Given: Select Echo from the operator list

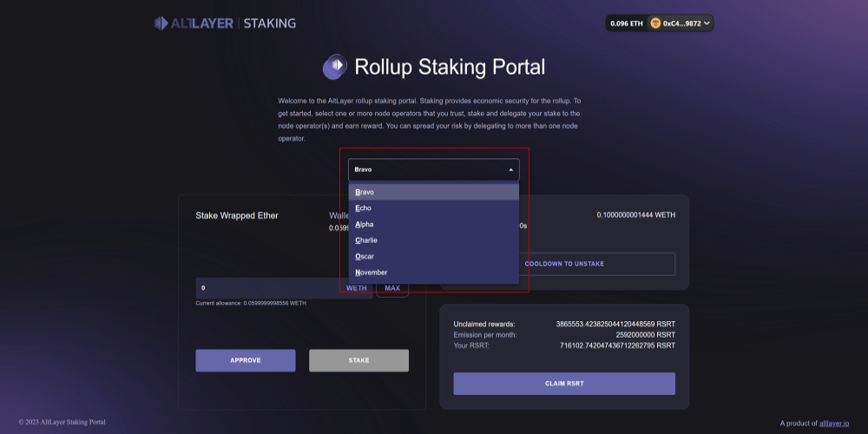Looking at the screenshot, I should [x=434, y=208].
